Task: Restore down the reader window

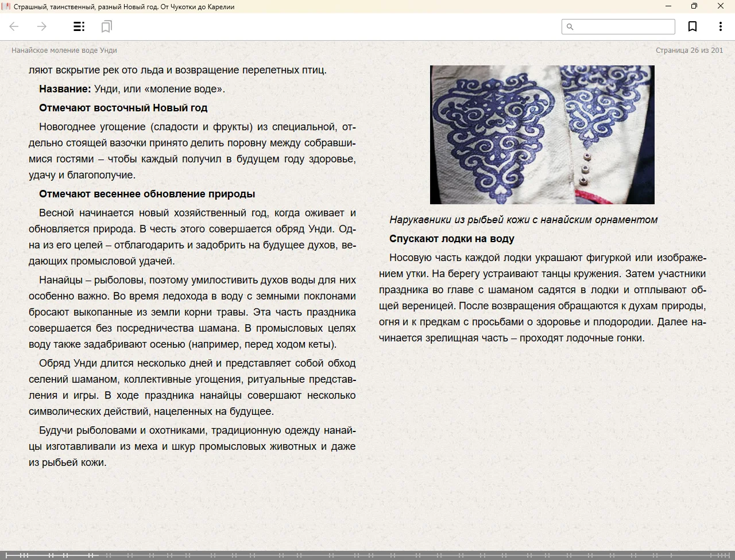Action: pos(694,6)
